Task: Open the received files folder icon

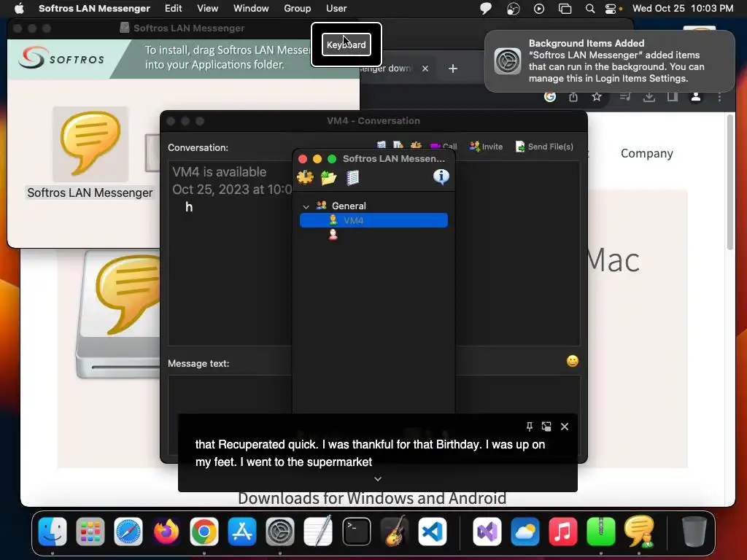Action: 329,178
